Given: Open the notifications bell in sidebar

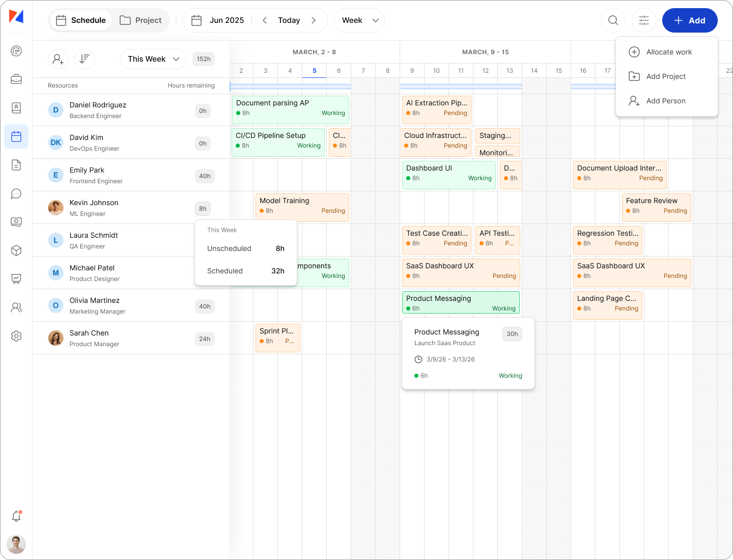Looking at the screenshot, I should click(16, 516).
